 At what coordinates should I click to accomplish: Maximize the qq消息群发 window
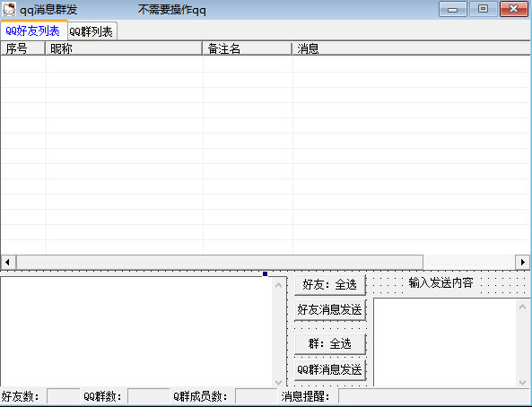484,9
